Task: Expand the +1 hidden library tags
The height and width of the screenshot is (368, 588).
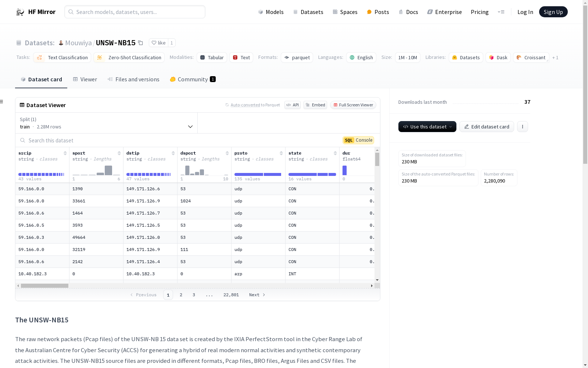Action: click(x=555, y=57)
